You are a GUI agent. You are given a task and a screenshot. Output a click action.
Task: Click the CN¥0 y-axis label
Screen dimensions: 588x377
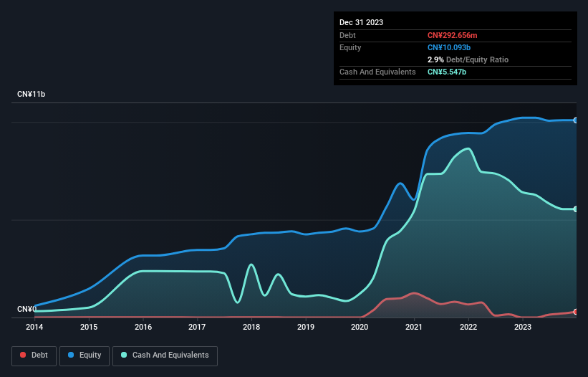click(26, 309)
